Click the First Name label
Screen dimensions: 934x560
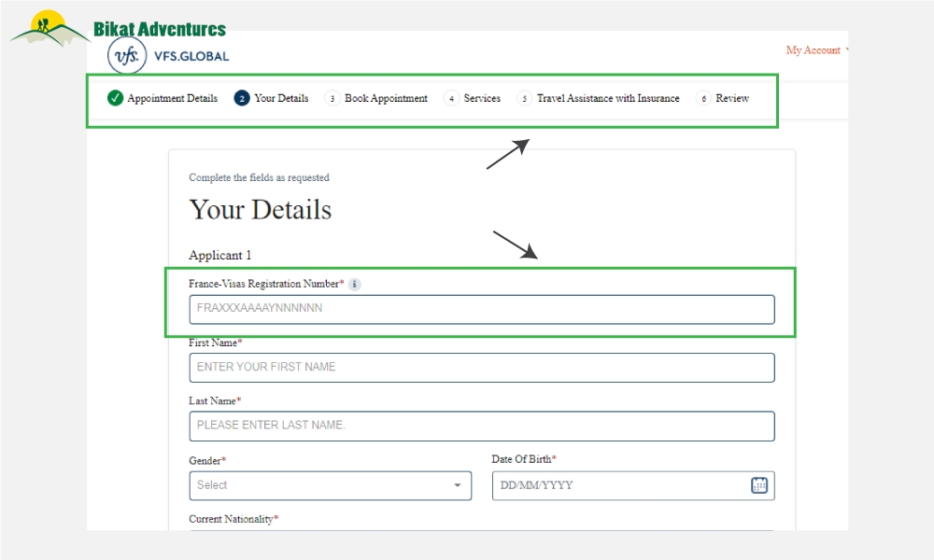click(216, 343)
